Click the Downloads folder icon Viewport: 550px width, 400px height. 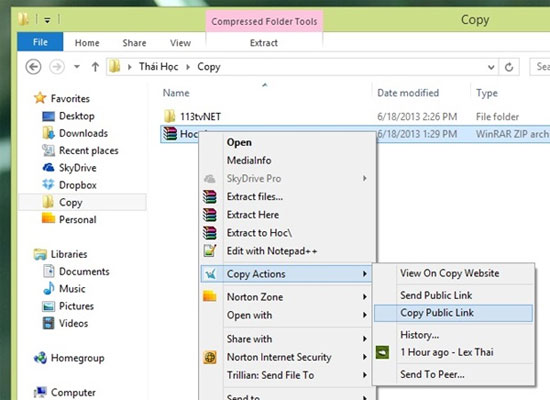tap(48, 133)
